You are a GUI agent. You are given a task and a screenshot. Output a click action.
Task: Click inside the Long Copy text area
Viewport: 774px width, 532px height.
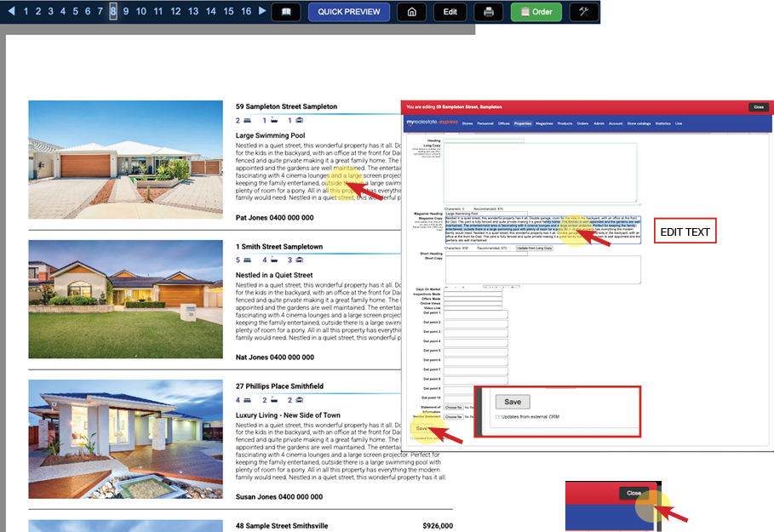[x=540, y=173]
